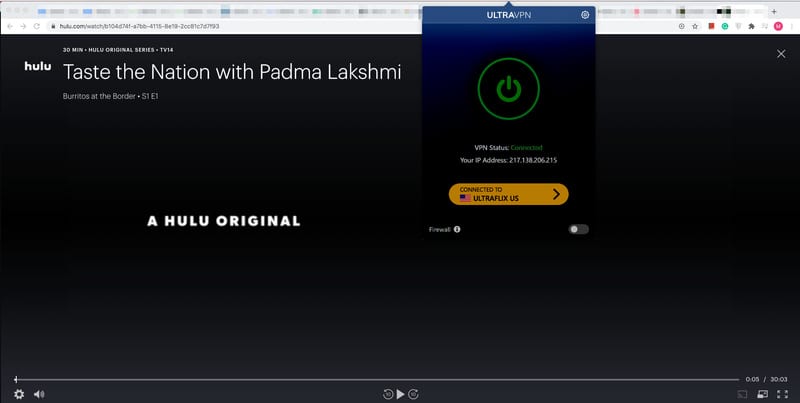
Task: Reload the Hulu page
Action: click(37, 26)
